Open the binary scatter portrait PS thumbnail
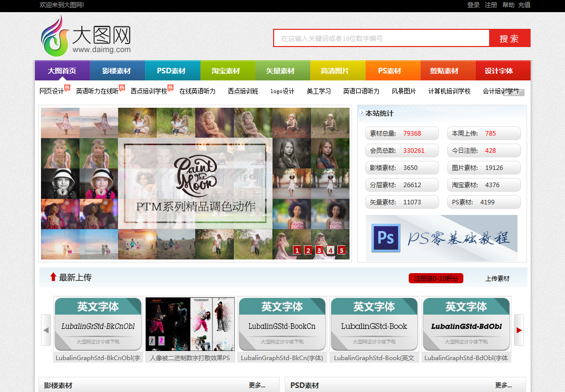Screen dimensions: 565x392 point(190,324)
